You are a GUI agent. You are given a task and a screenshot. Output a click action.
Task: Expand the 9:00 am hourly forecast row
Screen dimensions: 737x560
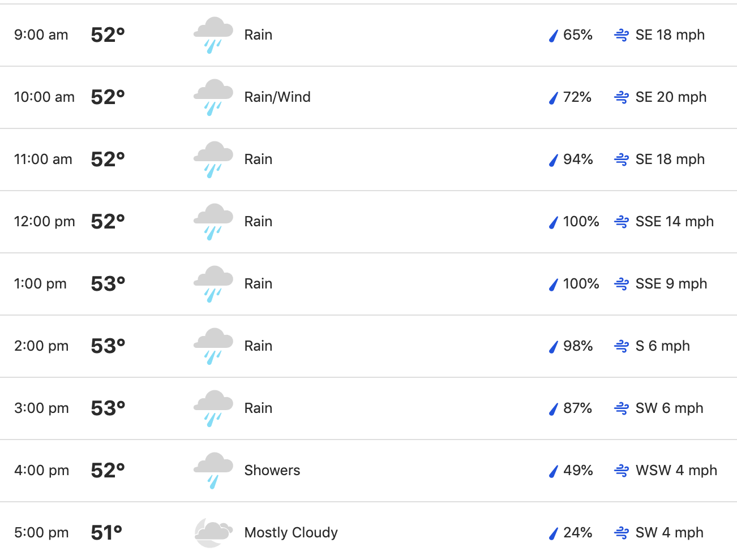[x=368, y=35]
